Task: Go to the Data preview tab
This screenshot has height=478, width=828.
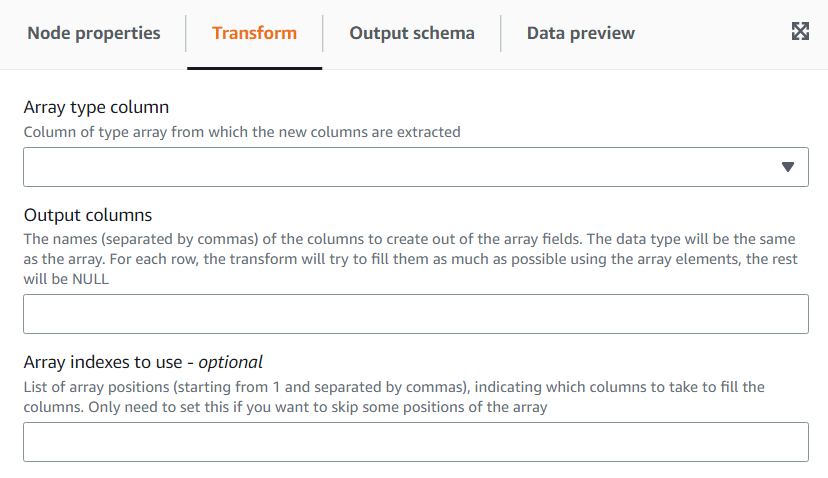Action: (x=580, y=33)
